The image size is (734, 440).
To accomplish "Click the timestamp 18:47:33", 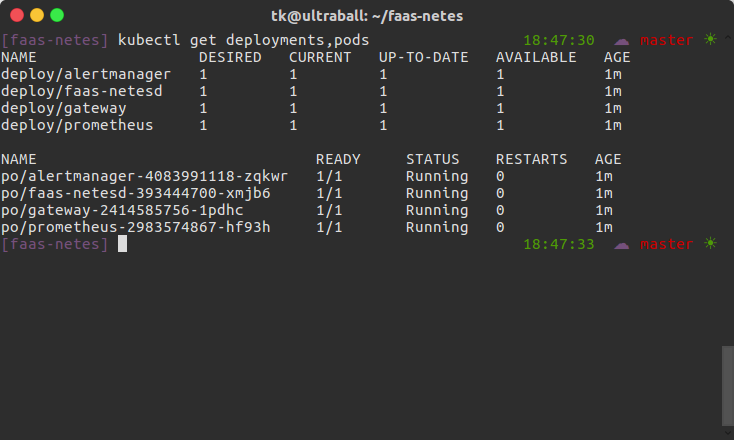I will coord(559,244).
